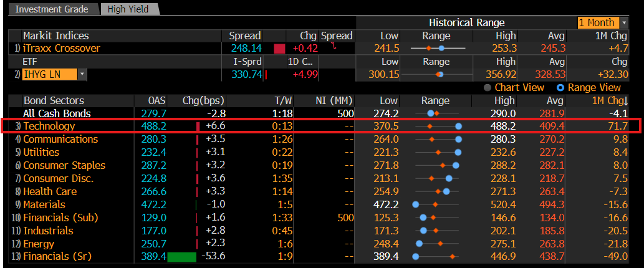
Task: Click the T/W column header
Action: tap(282, 100)
